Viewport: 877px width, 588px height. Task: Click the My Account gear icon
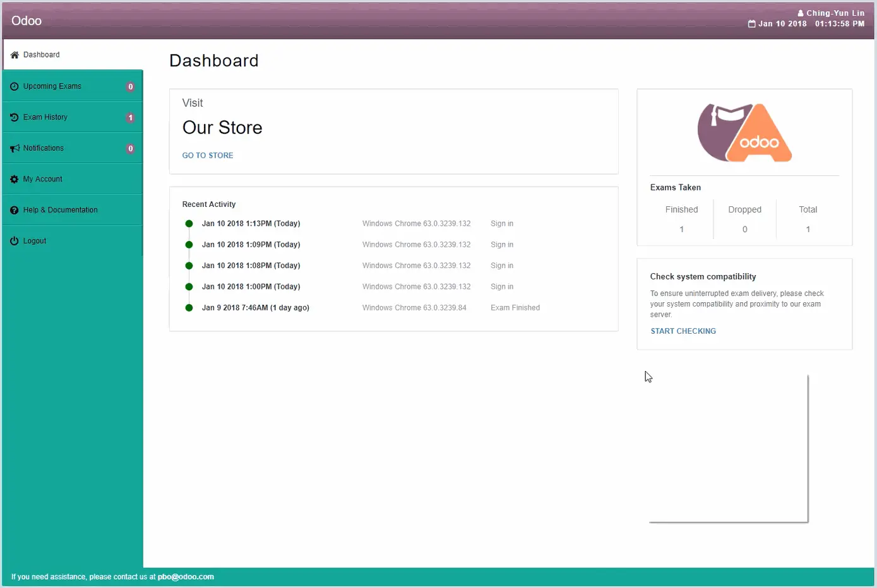[x=15, y=179]
